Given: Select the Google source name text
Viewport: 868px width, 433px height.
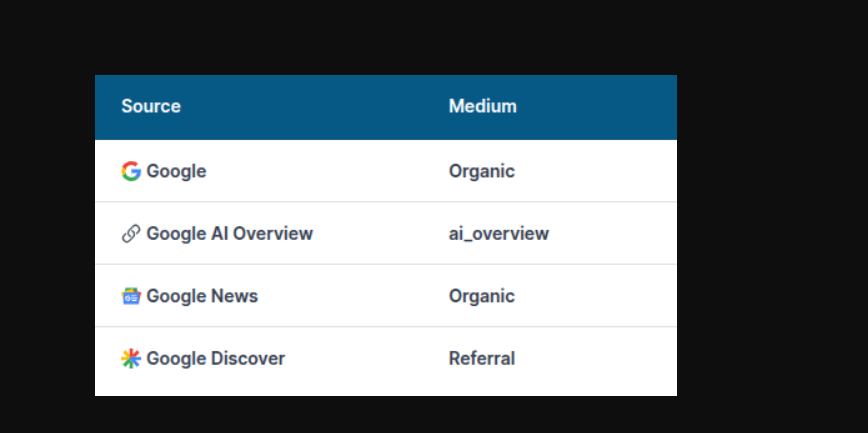Looking at the screenshot, I should [x=176, y=171].
